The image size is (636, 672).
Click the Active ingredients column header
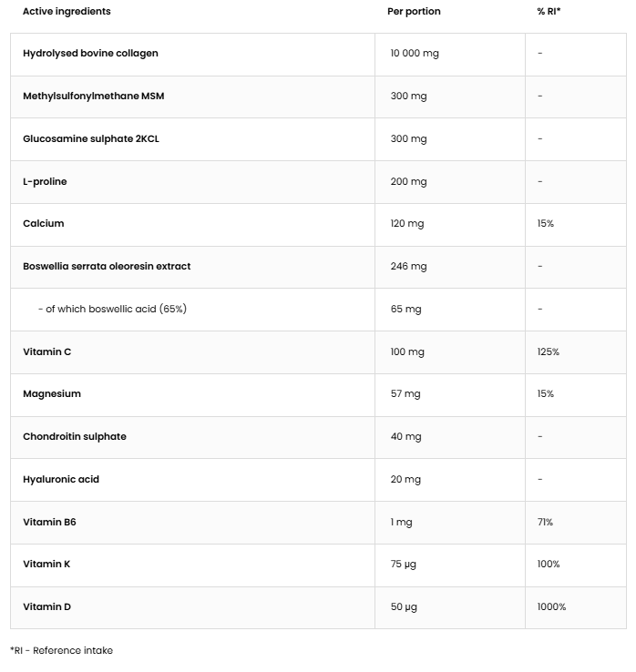67,12
